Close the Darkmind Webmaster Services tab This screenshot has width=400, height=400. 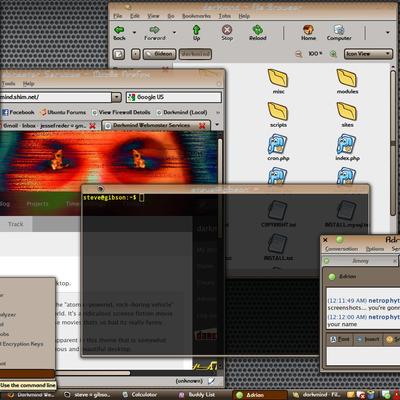point(202,126)
